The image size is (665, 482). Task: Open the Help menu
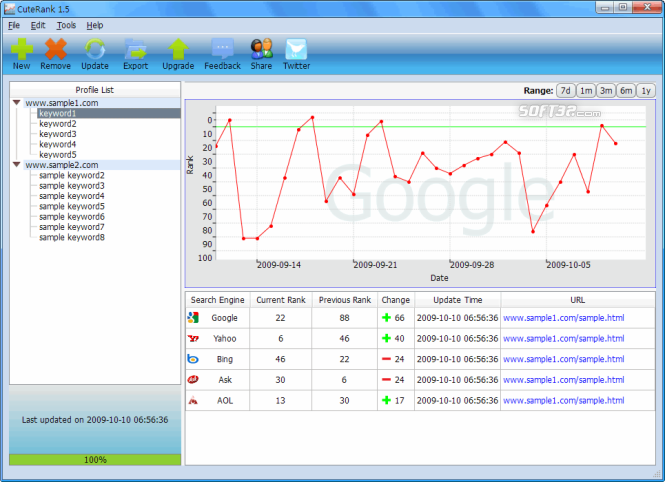[95, 25]
